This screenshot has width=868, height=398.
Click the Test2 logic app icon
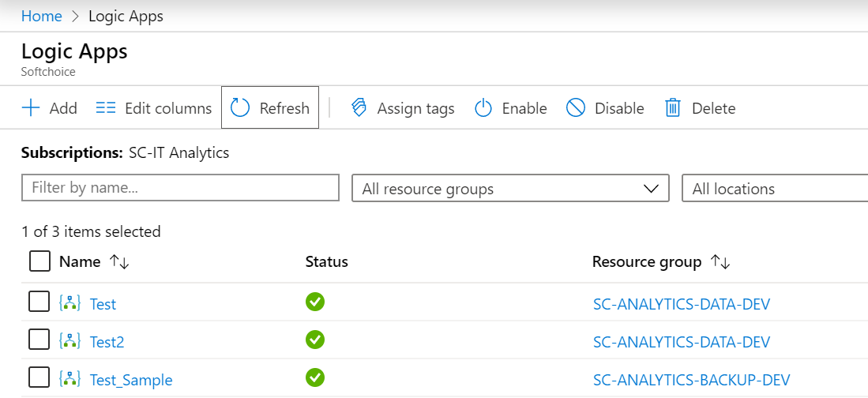point(70,342)
